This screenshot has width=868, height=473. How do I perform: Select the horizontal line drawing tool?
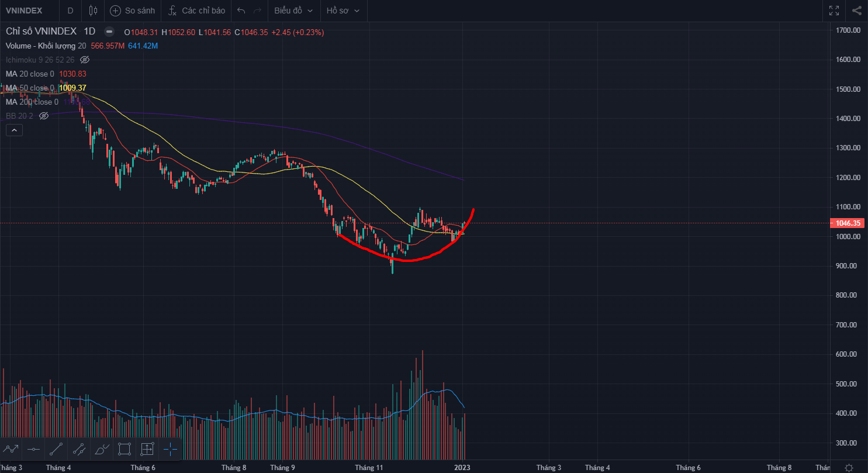[33, 449]
